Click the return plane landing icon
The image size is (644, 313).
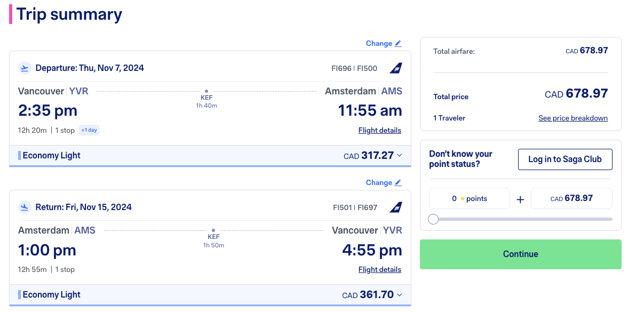click(25, 207)
